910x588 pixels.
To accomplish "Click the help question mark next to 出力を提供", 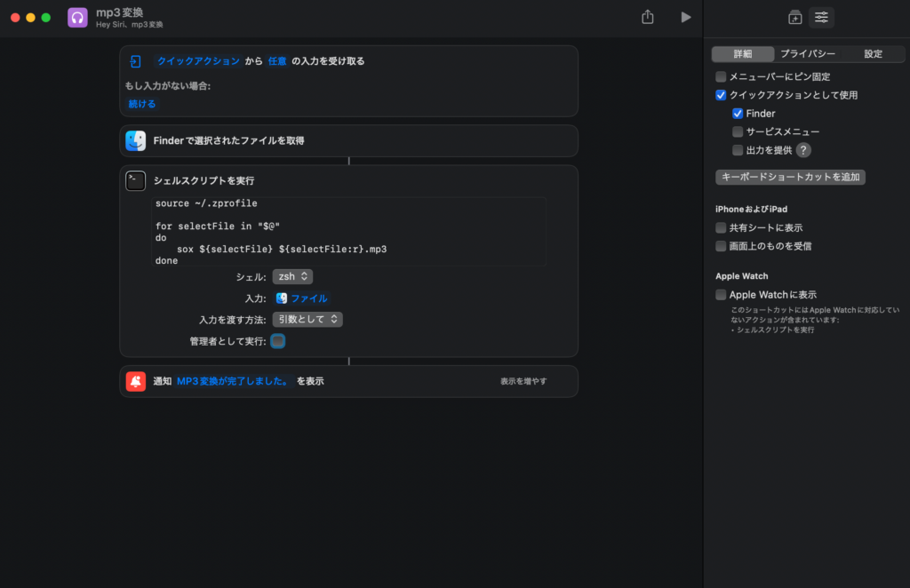I will pos(803,150).
